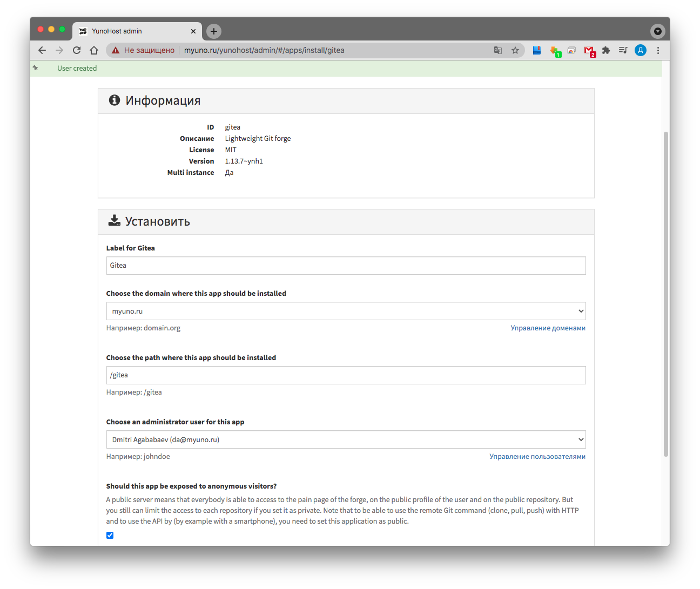Image resolution: width=700 pixels, height=589 pixels.
Task: Open the domain dropdown showing myuno.ru
Action: (346, 311)
